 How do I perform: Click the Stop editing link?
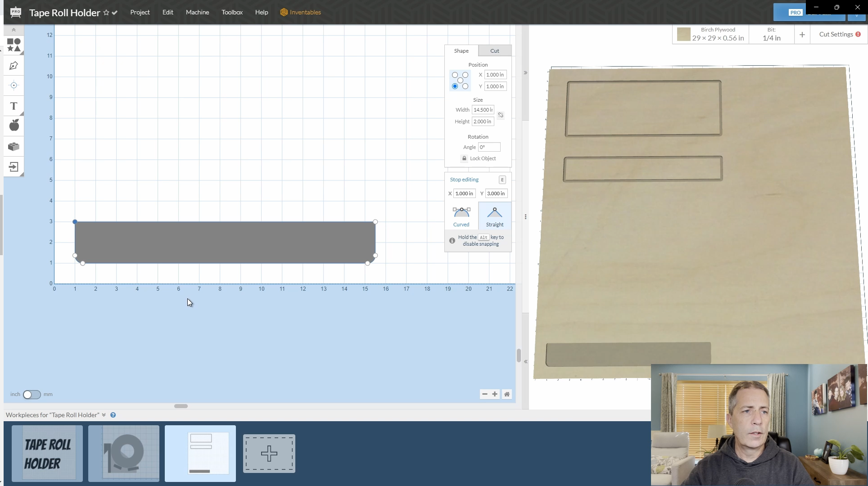click(464, 180)
